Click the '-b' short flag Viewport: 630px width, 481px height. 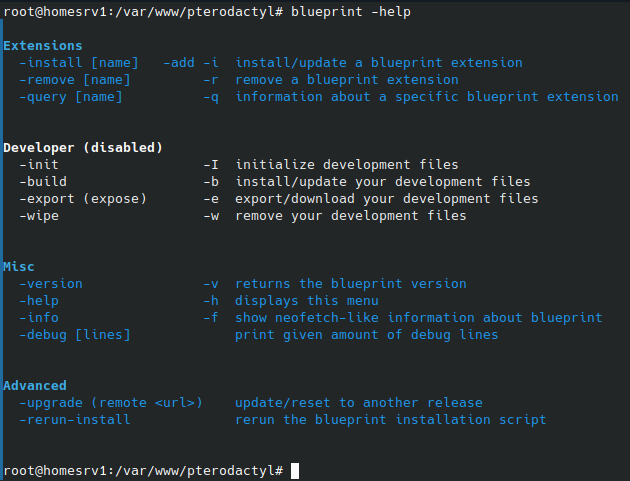coord(211,182)
